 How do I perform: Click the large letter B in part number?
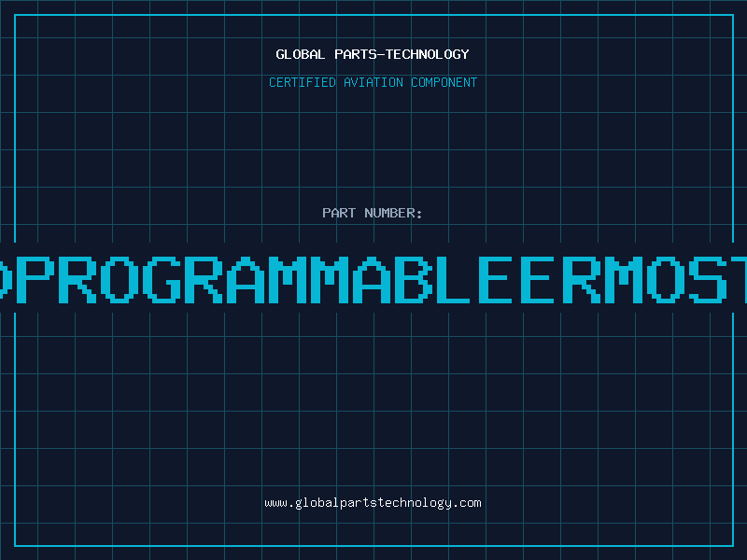414,279
